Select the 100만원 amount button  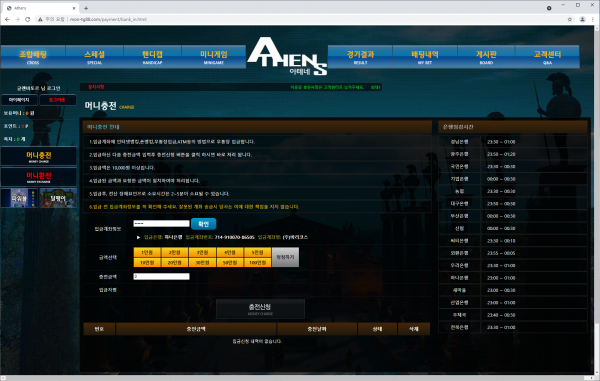[x=258, y=262]
